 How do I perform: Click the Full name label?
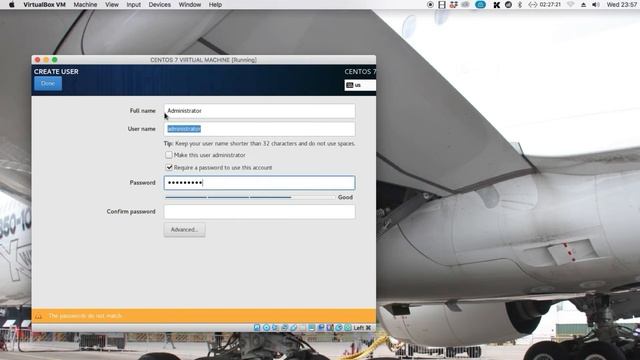pyautogui.click(x=142, y=111)
